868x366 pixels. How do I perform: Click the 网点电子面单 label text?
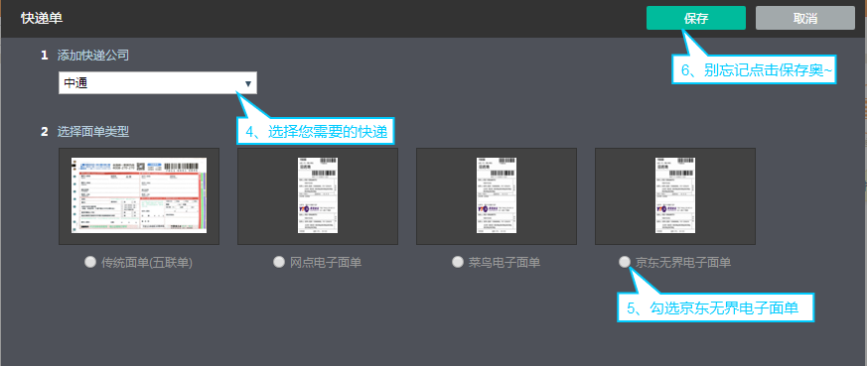326,263
